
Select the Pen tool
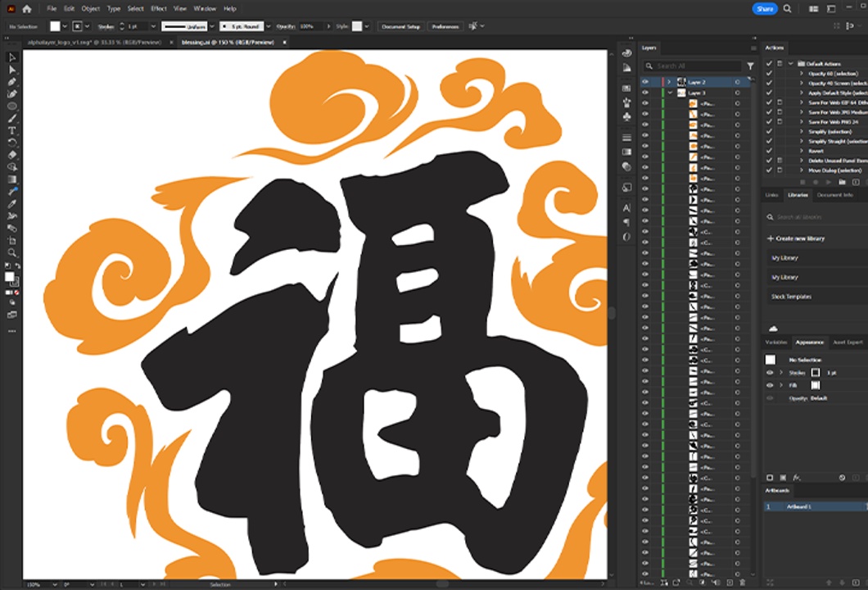12,82
